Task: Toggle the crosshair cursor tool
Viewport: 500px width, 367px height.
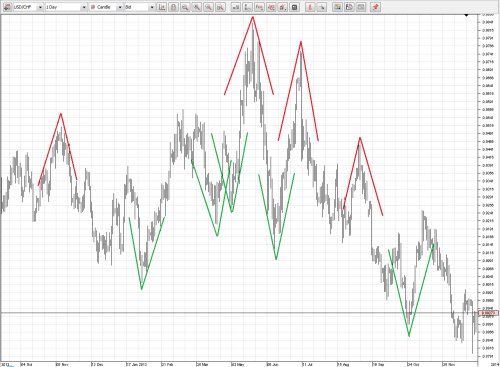Action: 322,7
